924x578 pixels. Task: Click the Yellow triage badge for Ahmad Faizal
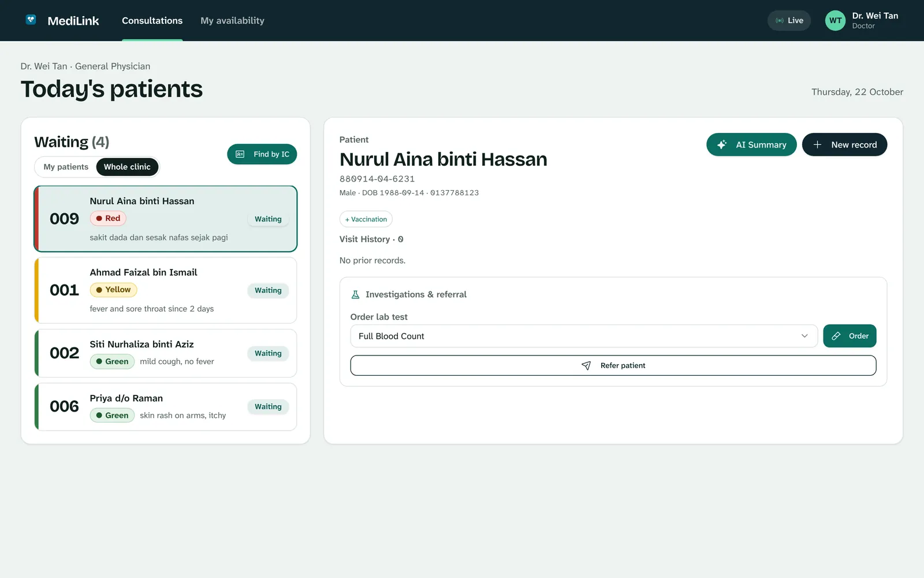113,290
